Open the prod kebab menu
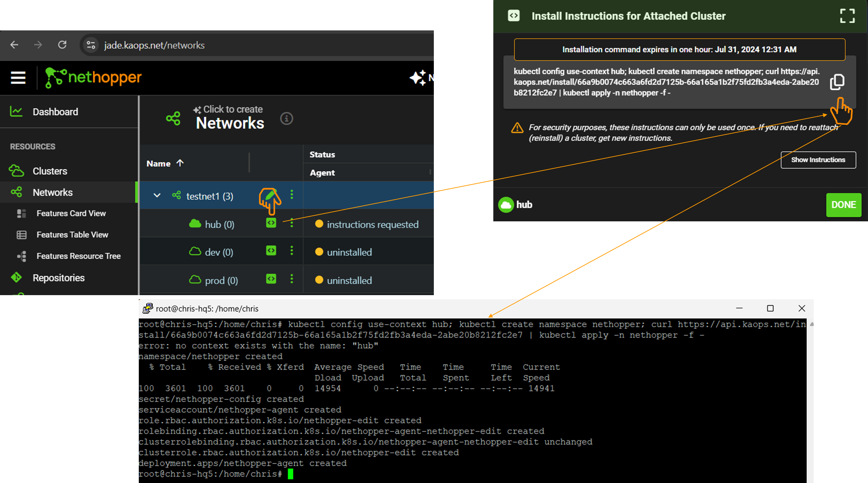The height and width of the screenshot is (483, 868). coord(292,279)
